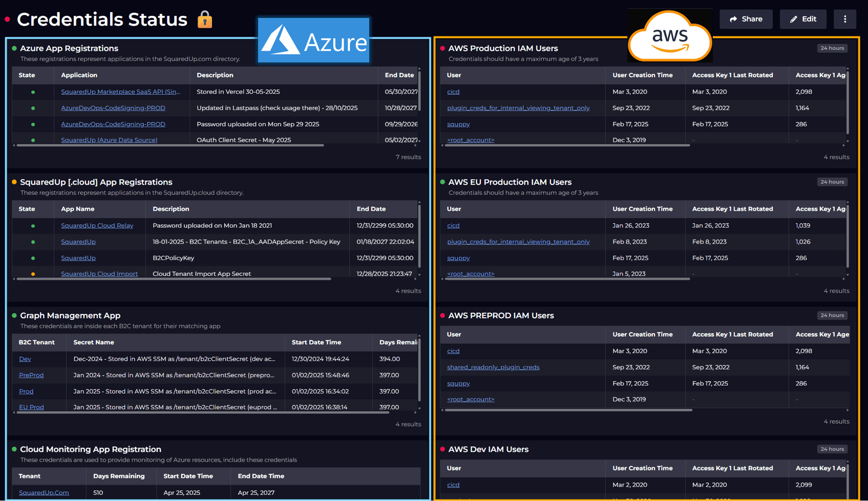This screenshot has height=501, width=868.
Task: Open the SquaredUp Marketplace SaaS API link
Action: pyautogui.click(x=120, y=92)
